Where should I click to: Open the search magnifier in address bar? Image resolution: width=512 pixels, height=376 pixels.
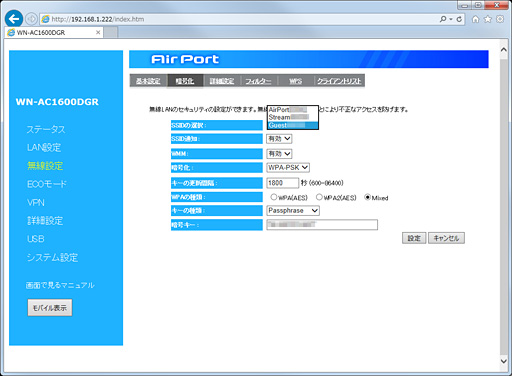pos(443,19)
